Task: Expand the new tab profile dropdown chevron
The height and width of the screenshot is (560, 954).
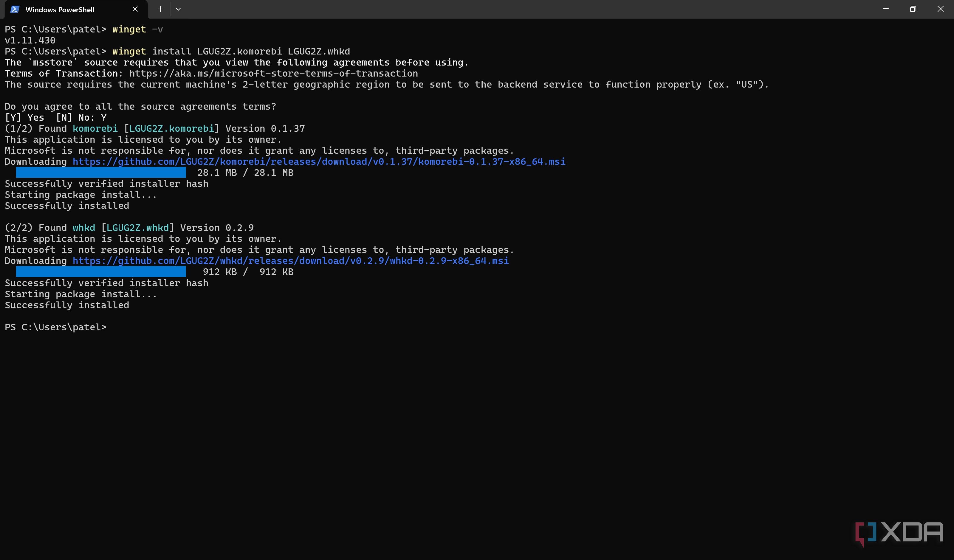Action: (x=178, y=9)
